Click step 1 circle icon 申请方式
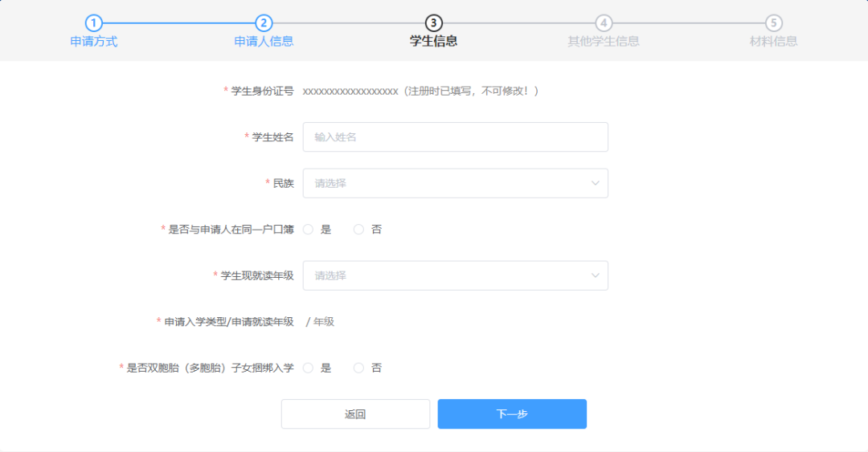The image size is (868, 452). [94, 23]
